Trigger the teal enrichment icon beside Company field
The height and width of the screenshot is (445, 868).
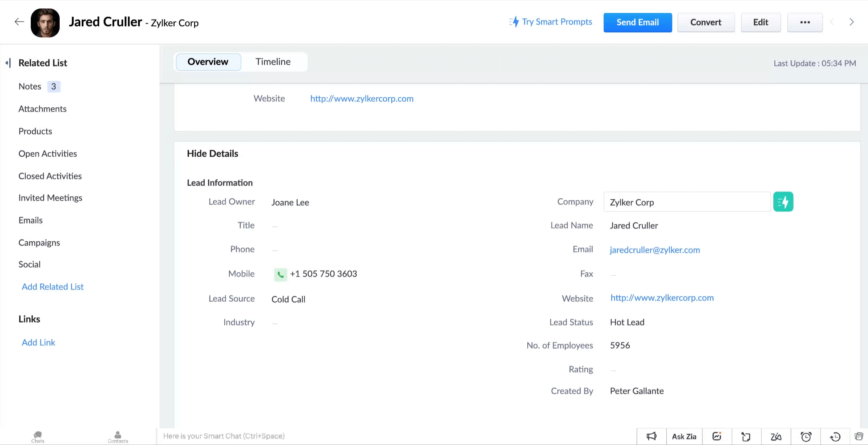[x=783, y=202]
